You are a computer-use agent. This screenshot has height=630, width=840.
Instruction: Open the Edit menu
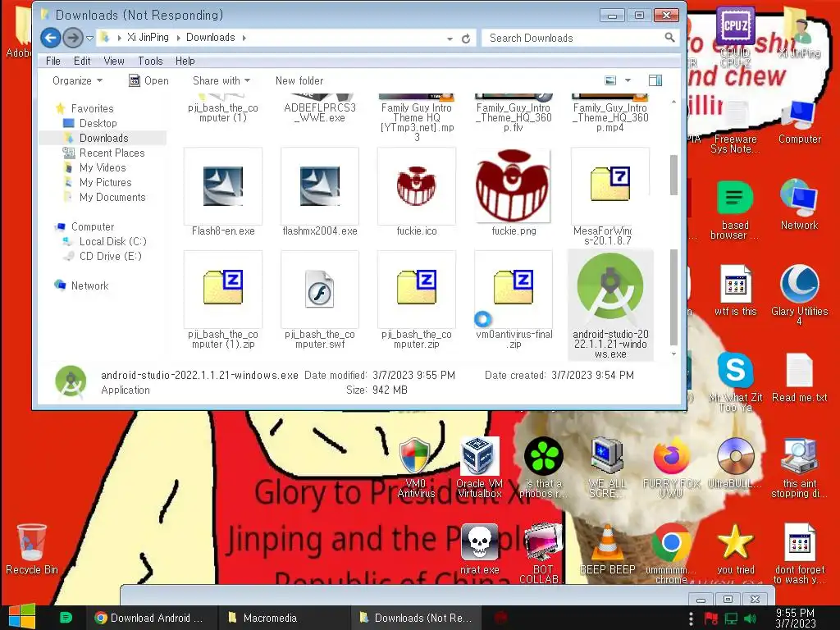(x=82, y=61)
